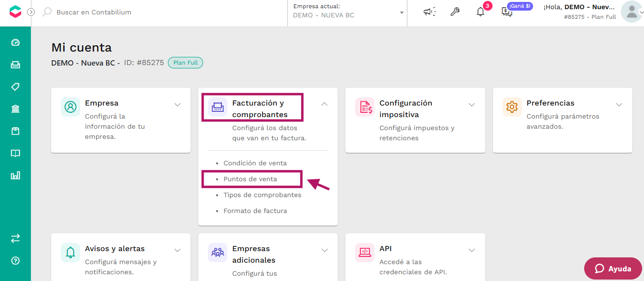Screen dimensions: 644x281
Task: Click the swap arrows sidebar icon
Action: tap(15, 238)
